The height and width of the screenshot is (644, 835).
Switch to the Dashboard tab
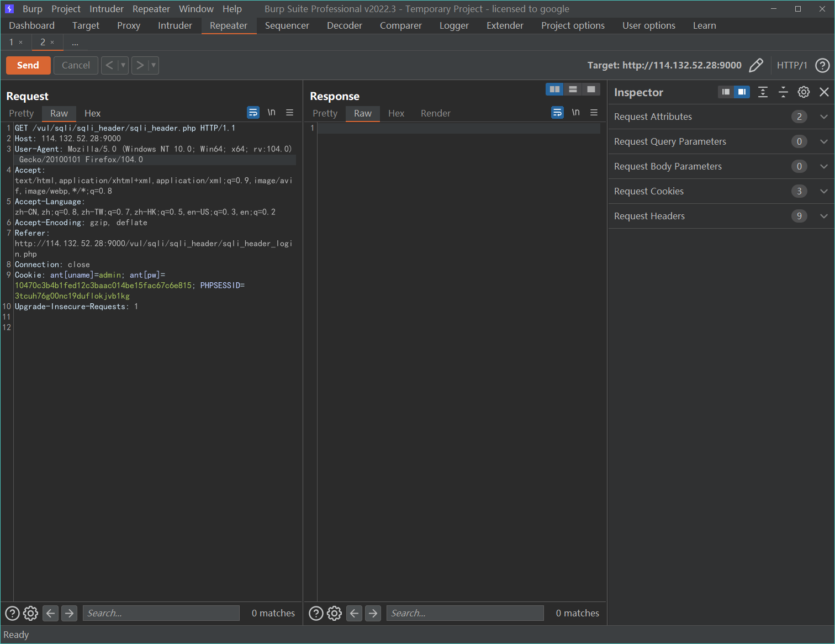tap(32, 25)
